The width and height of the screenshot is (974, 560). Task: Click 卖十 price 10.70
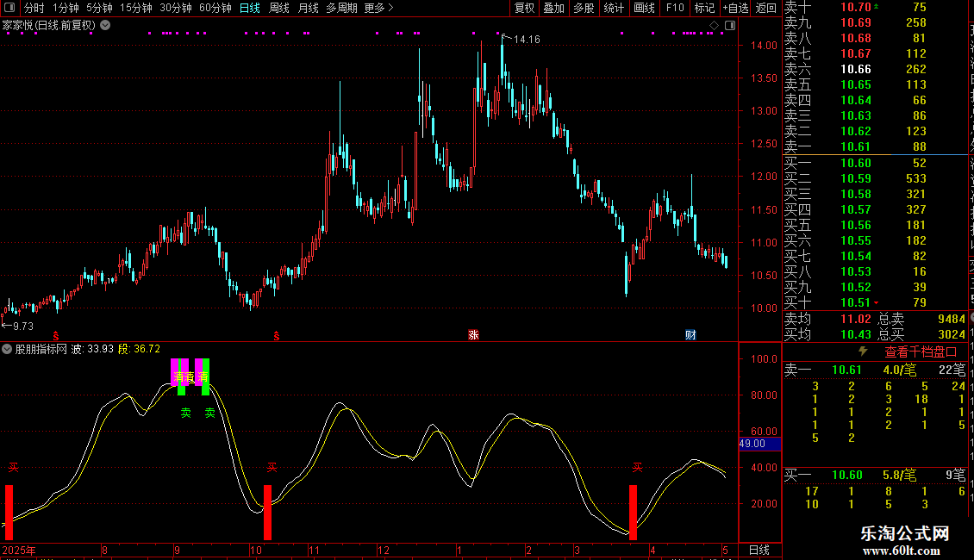855,7
